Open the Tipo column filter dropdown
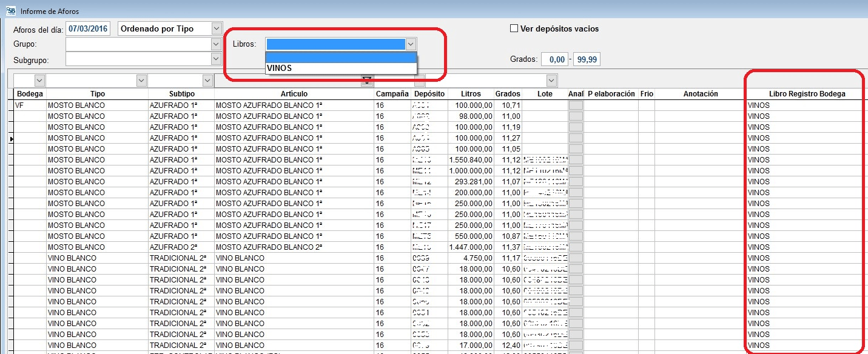Viewport: 868px width, 354px height. click(142, 80)
